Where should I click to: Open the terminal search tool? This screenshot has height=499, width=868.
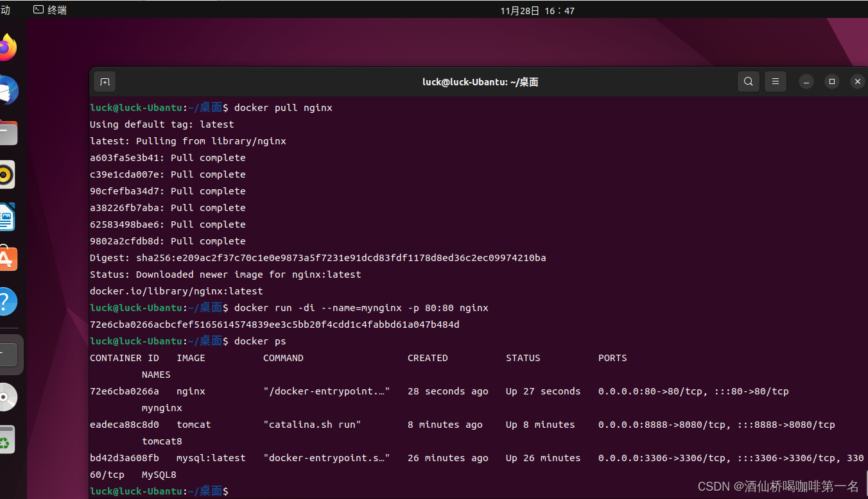(x=748, y=81)
